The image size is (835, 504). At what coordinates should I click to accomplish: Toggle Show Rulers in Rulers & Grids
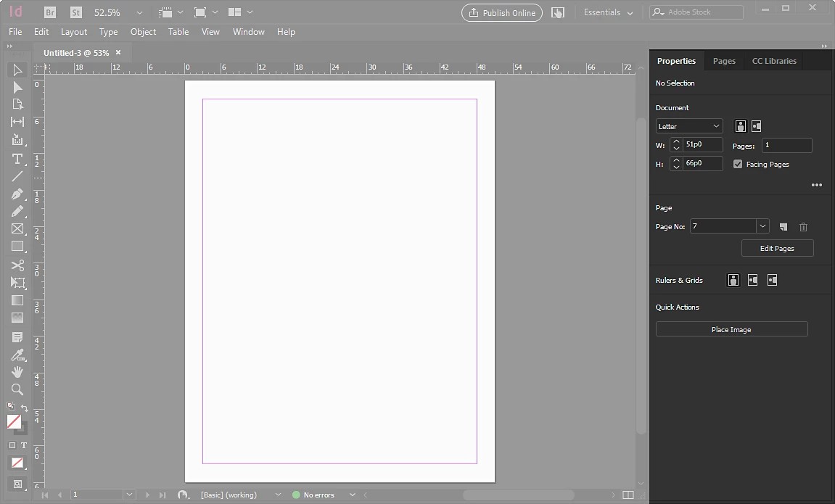(733, 280)
